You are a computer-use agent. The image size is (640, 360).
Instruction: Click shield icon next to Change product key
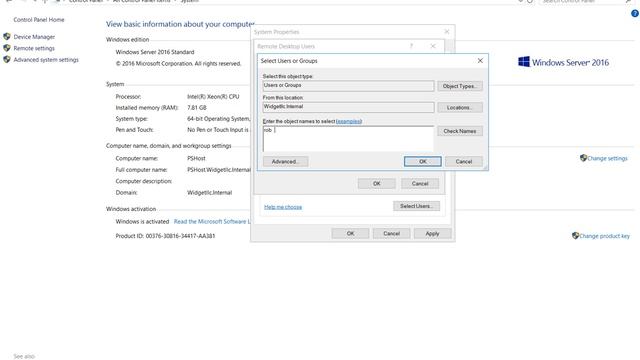[575, 236]
